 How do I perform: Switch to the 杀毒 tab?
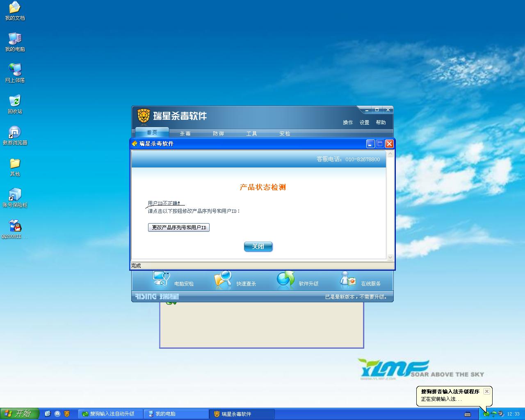tap(185, 134)
